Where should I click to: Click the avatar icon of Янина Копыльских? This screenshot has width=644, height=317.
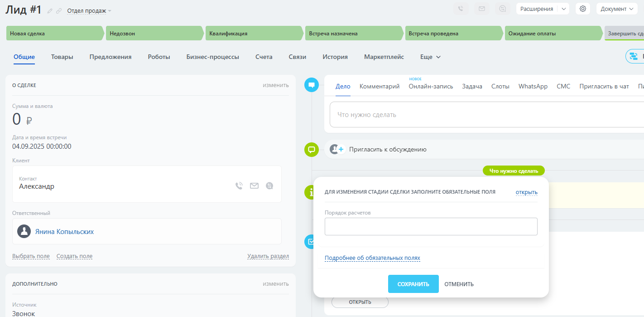[24, 231]
